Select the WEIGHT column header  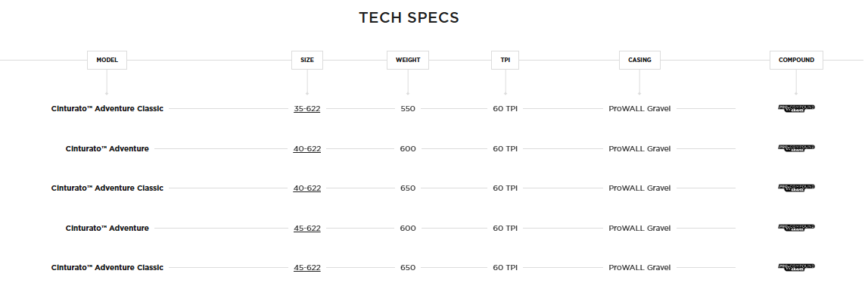408,60
